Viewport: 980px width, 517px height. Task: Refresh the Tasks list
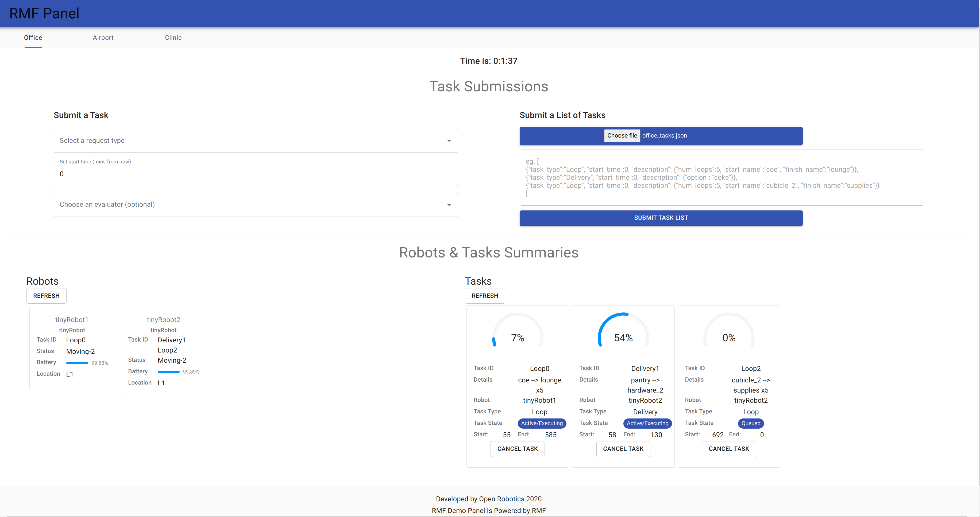coord(484,296)
